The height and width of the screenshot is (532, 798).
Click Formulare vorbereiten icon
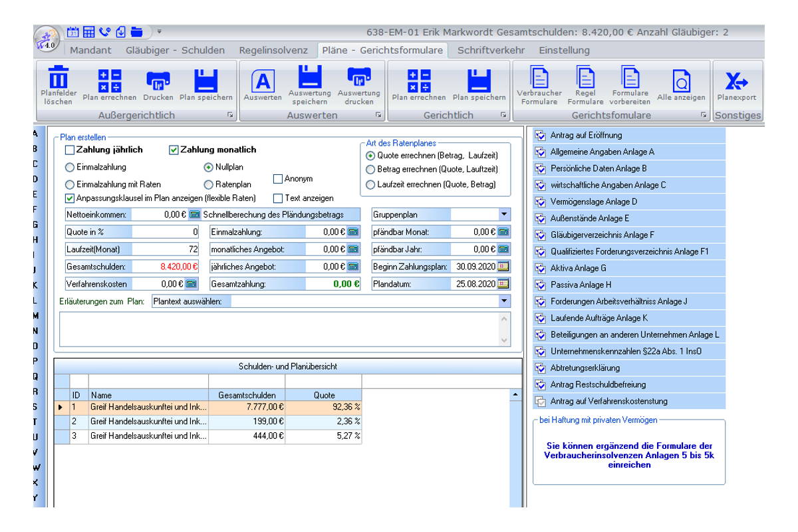point(630,76)
